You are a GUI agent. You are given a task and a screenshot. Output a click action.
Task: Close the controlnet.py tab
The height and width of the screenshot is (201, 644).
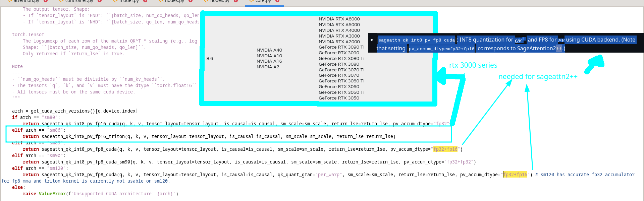(x=100, y=1)
